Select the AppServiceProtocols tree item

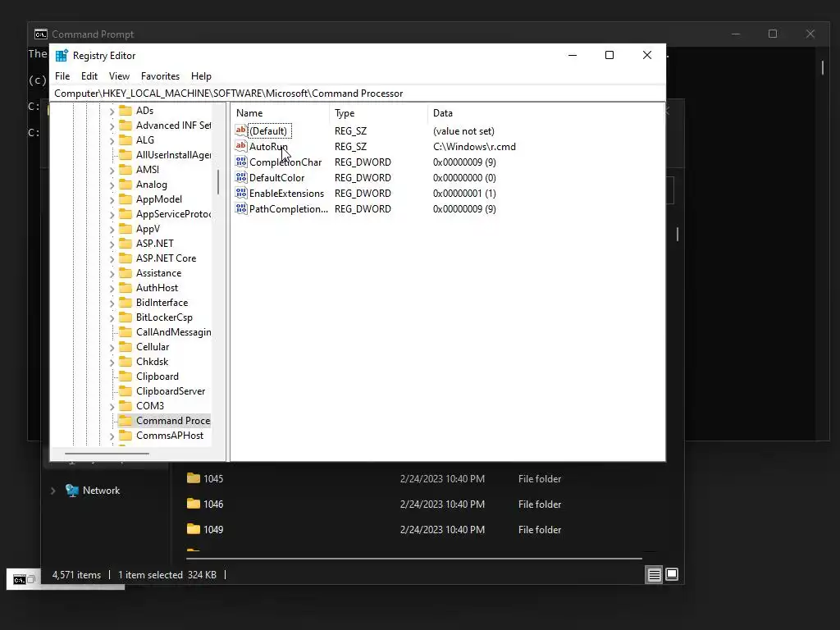point(173,214)
